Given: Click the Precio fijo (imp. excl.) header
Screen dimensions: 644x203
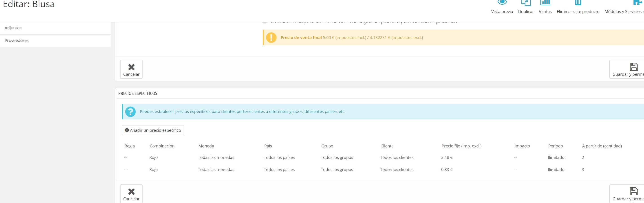Looking at the screenshot, I should tap(461, 146).
